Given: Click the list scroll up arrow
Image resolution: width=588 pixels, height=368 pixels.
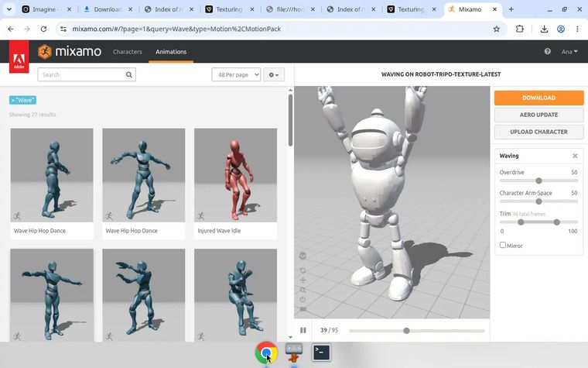Looking at the screenshot, I should (290, 90).
